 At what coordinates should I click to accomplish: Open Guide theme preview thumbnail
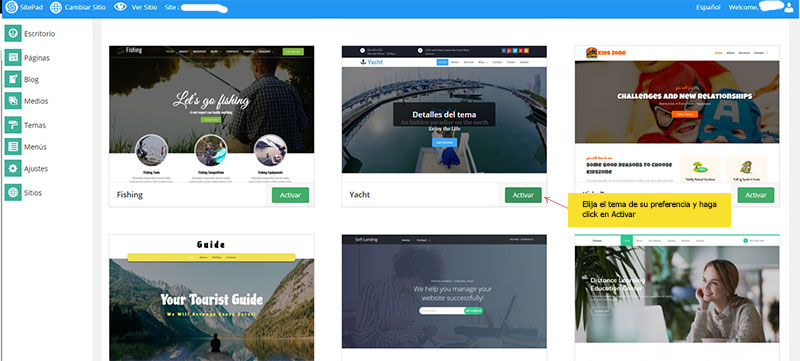point(212,298)
